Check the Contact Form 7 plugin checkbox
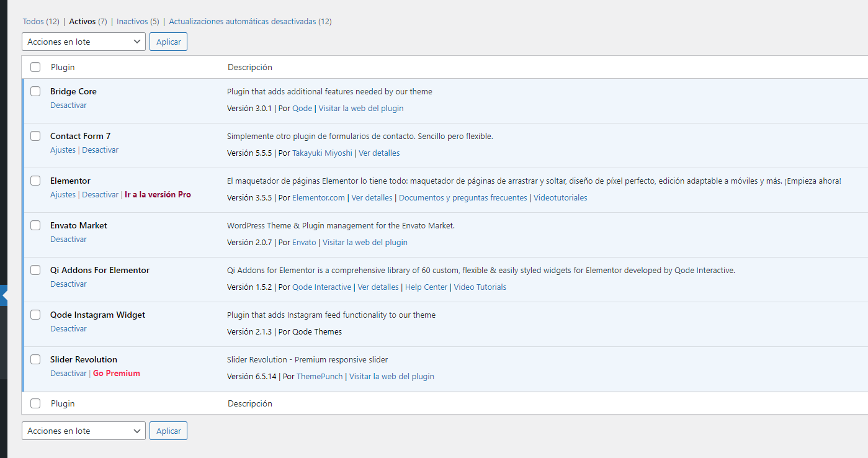The width and height of the screenshot is (868, 458). click(x=35, y=136)
